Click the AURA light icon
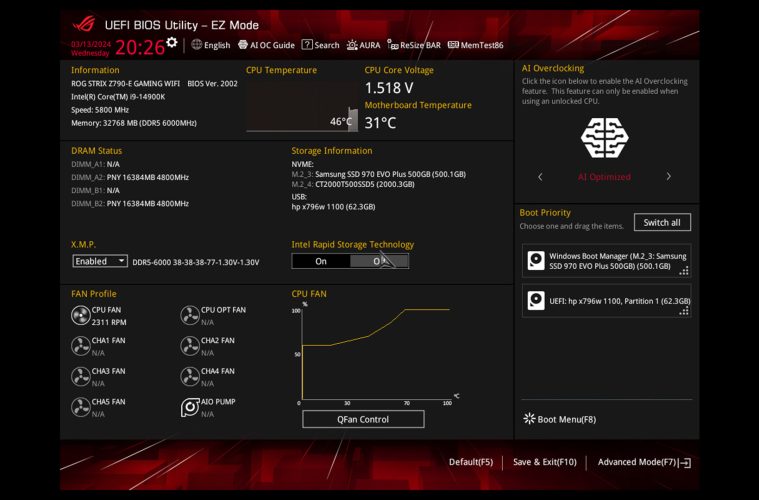759x500 pixels. pos(352,45)
